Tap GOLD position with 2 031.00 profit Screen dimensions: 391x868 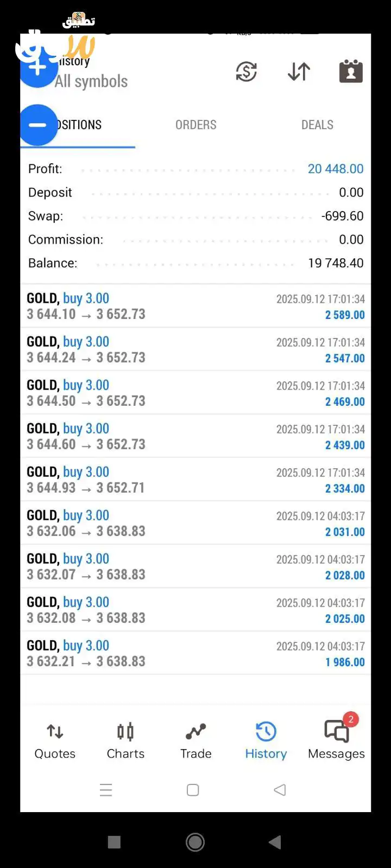coord(195,523)
